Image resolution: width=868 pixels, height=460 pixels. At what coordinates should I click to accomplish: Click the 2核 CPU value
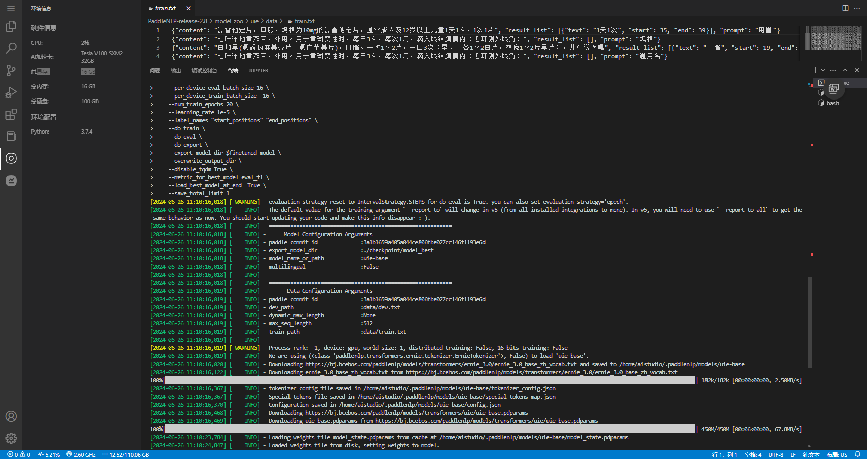tap(85, 43)
